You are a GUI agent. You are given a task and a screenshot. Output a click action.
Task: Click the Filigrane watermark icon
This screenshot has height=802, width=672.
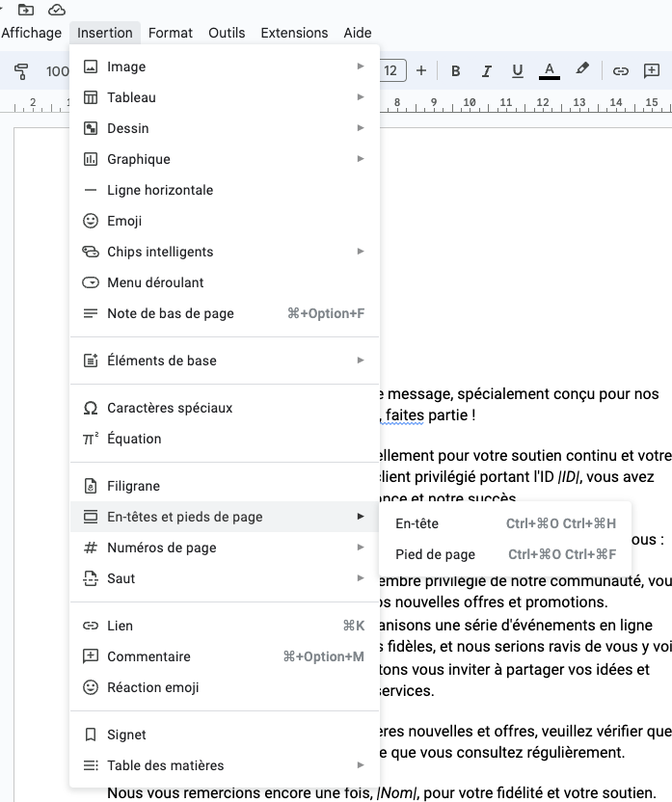click(91, 486)
